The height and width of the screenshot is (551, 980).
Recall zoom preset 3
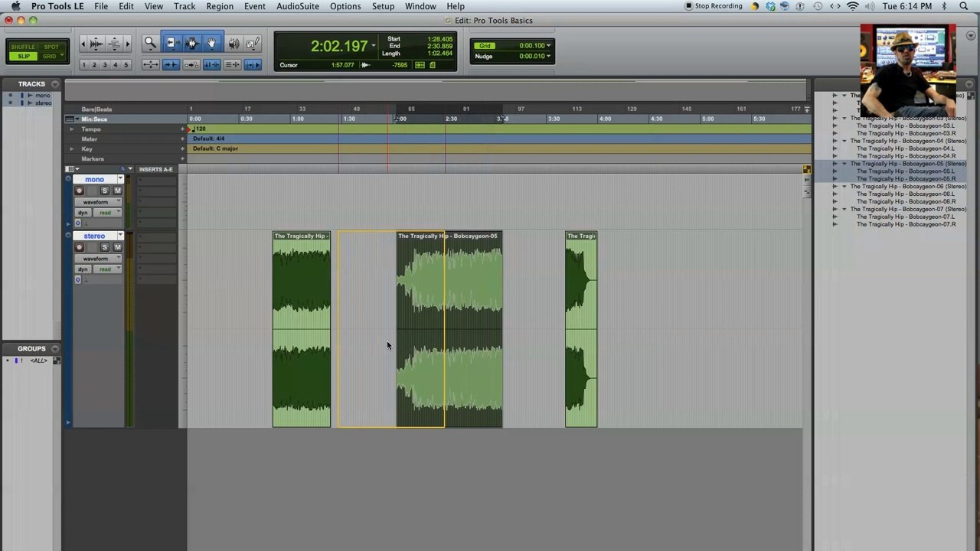click(105, 65)
